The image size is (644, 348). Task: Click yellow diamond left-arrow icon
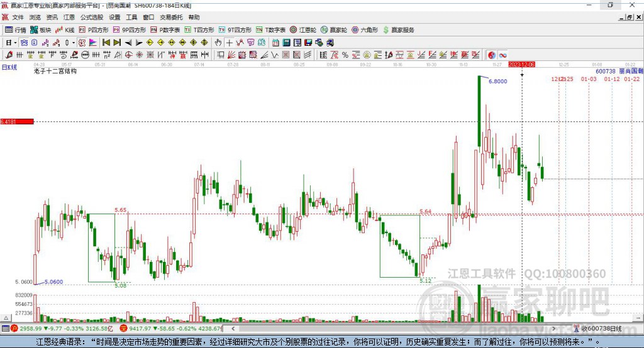(150, 43)
